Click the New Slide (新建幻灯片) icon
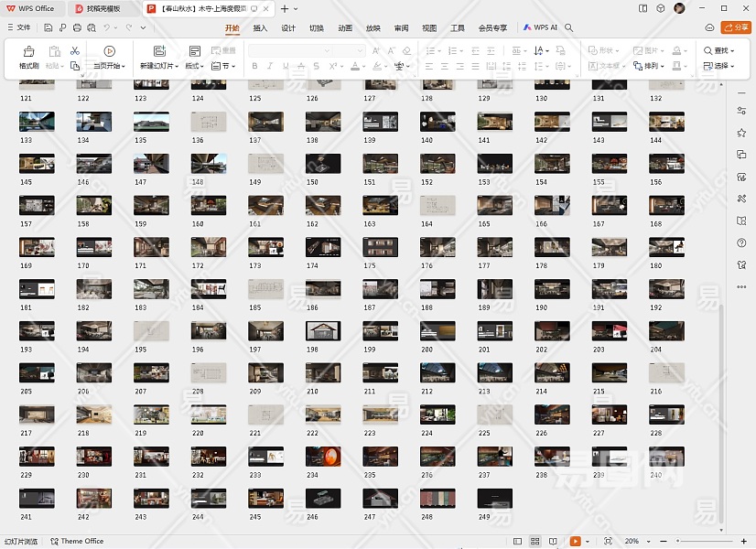This screenshot has width=756, height=549. coord(159,52)
